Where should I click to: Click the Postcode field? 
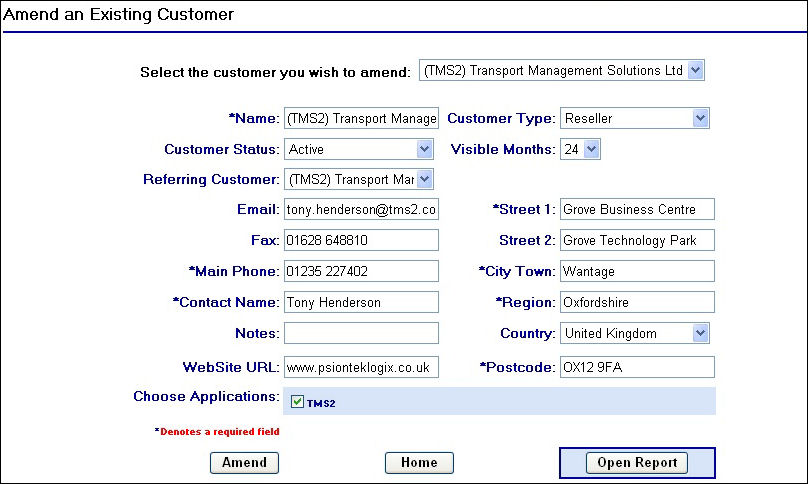pos(637,367)
